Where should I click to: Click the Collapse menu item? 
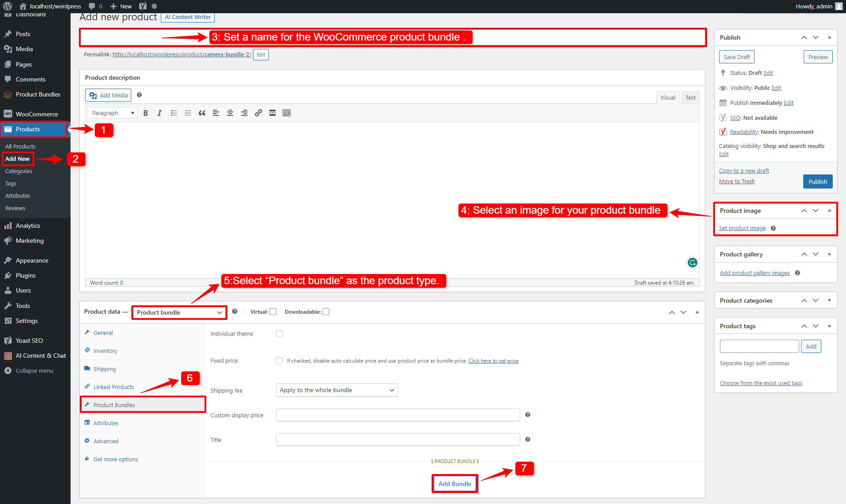tap(35, 371)
